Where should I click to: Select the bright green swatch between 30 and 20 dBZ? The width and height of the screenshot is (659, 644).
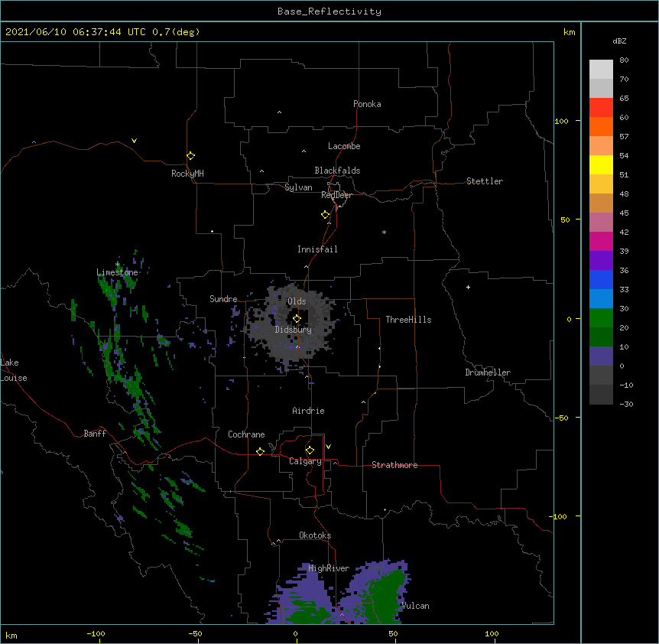tap(601, 318)
